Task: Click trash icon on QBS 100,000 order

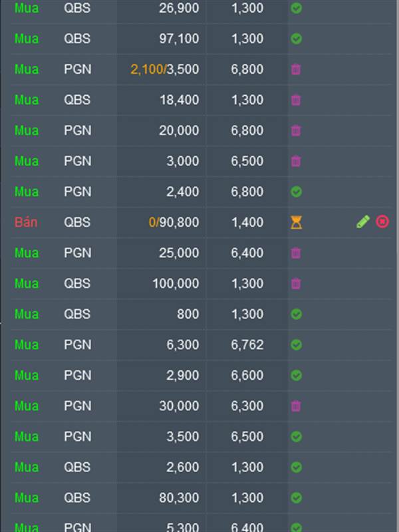Action: [296, 284]
